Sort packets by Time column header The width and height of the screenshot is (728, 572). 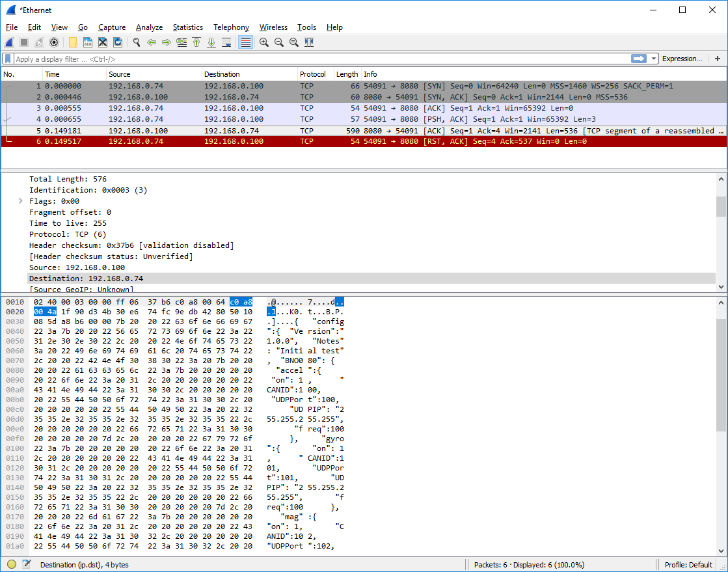74,74
